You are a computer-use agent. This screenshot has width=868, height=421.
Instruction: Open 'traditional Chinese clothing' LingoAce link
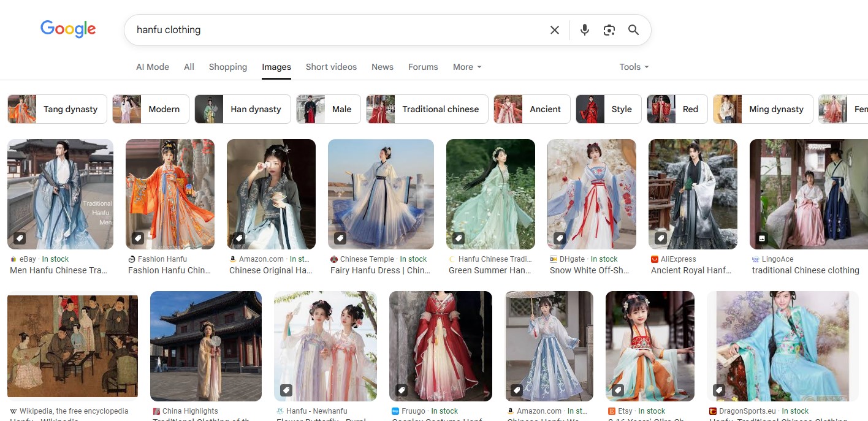click(805, 270)
